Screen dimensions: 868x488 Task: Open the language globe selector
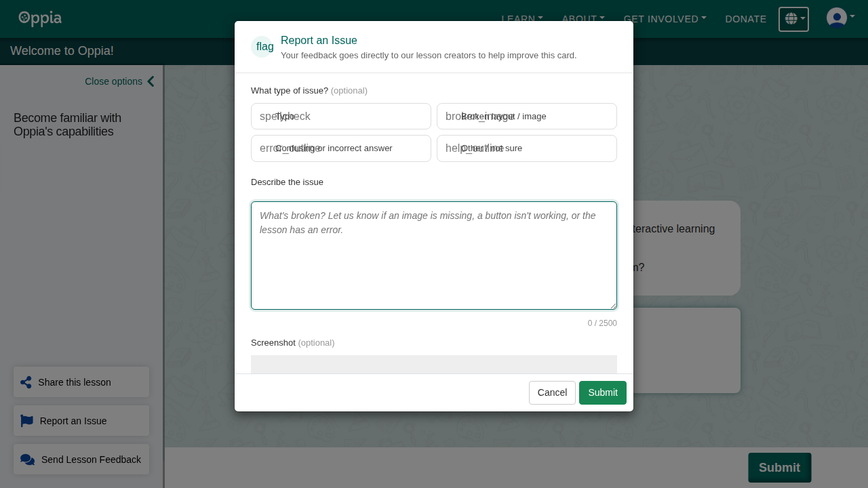click(x=793, y=19)
